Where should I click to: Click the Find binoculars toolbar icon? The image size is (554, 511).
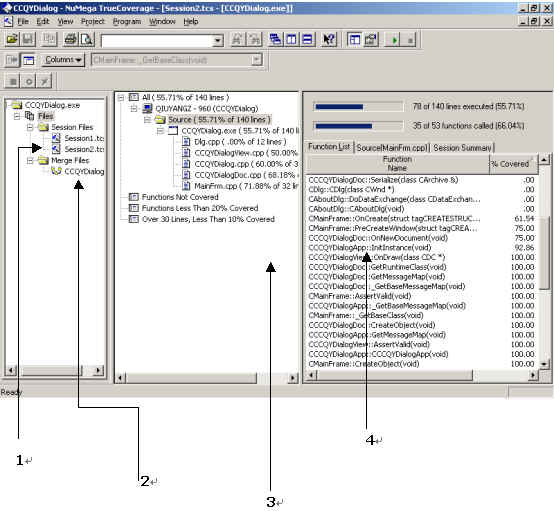(x=237, y=40)
